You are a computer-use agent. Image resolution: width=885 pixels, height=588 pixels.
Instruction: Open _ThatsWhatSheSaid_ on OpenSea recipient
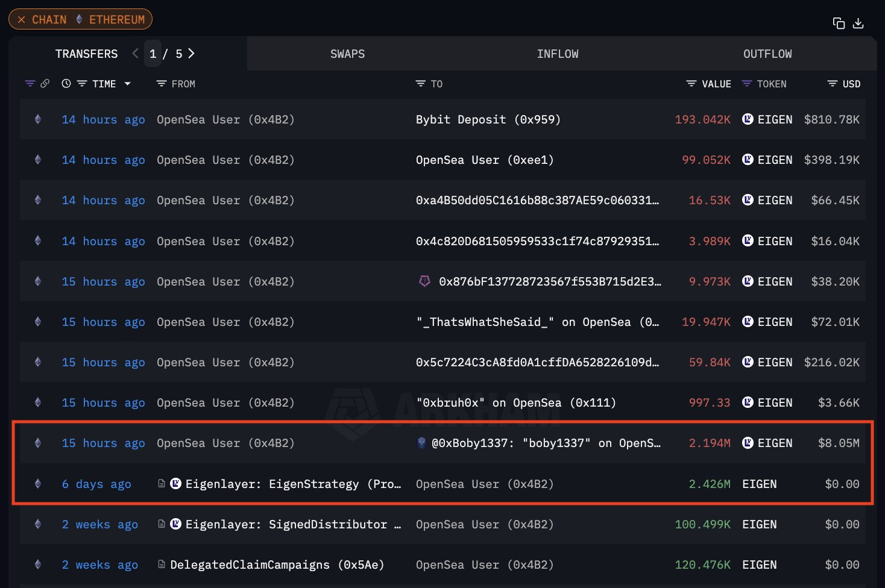pos(537,322)
